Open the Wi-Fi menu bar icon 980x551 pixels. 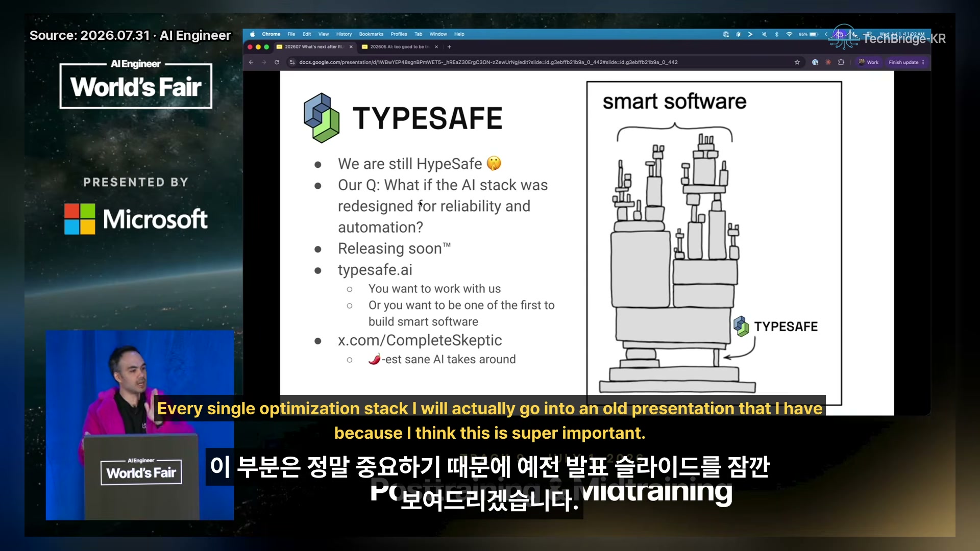(789, 34)
